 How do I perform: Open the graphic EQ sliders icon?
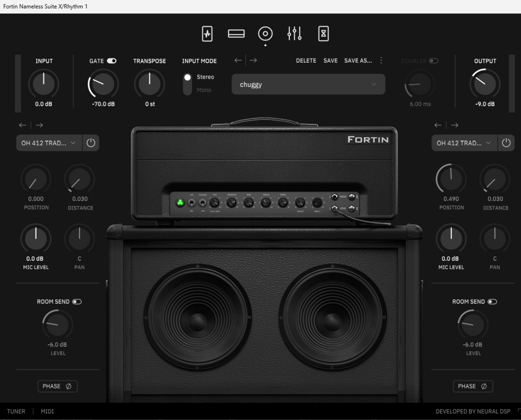(x=294, y=34)
